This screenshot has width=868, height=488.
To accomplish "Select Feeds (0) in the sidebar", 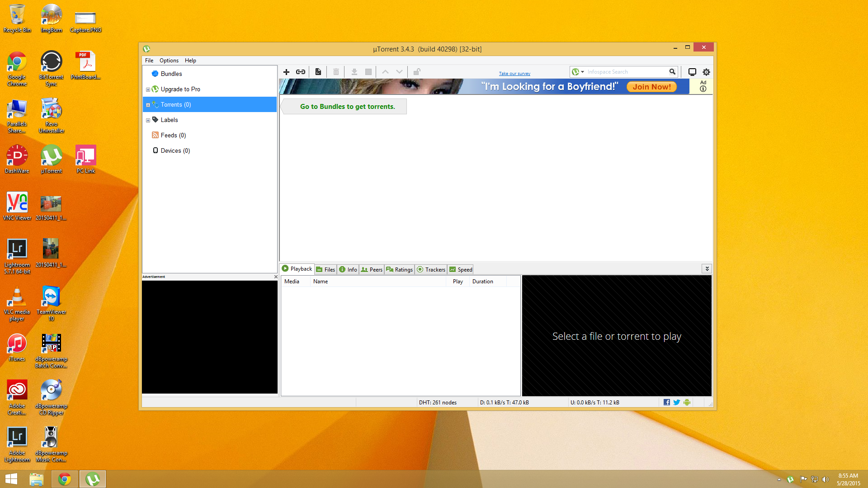I will [210, 135].
